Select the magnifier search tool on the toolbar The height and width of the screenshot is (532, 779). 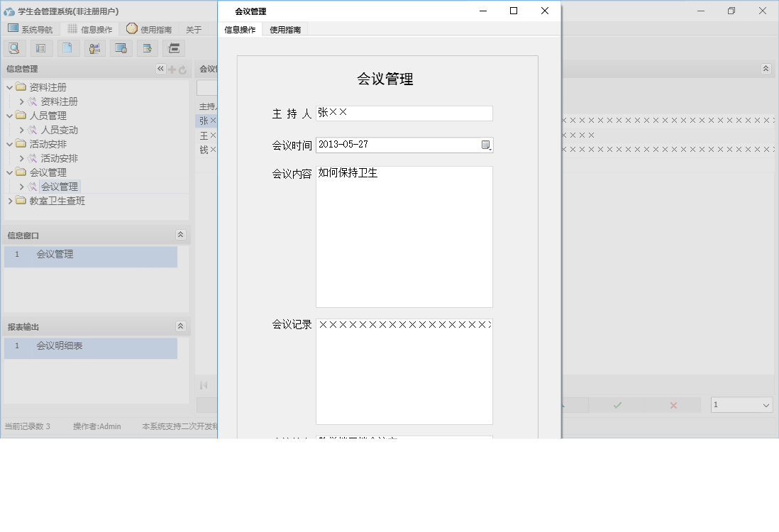[x=14, y=48]
